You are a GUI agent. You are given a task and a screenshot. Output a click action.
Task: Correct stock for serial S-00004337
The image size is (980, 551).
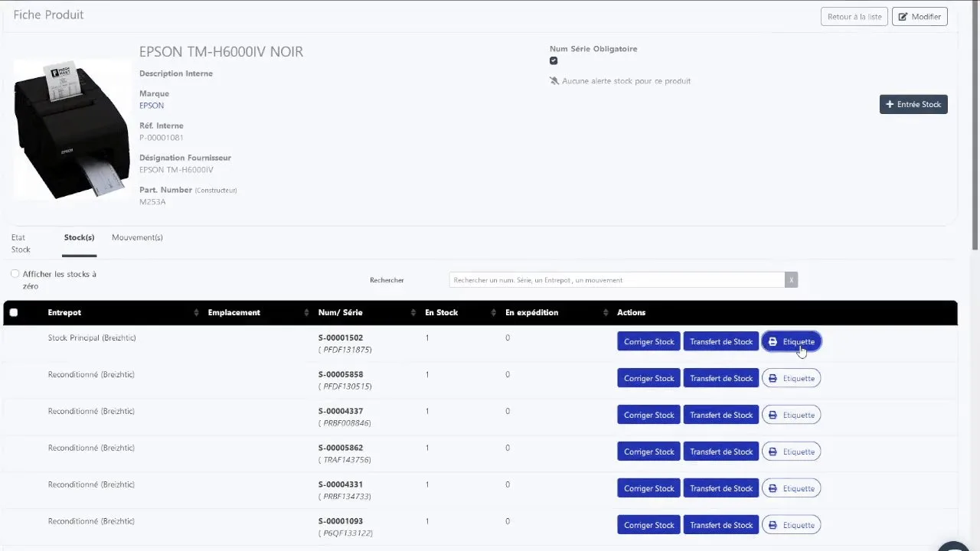pyautogui.click(x=648, y=415)
